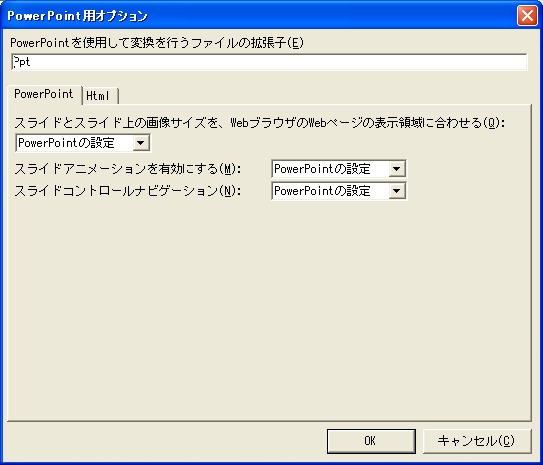Screen dimensions: 543x465
Task: Click the PowerPoint用オプション title bar
Action: [x=258, y=16]
